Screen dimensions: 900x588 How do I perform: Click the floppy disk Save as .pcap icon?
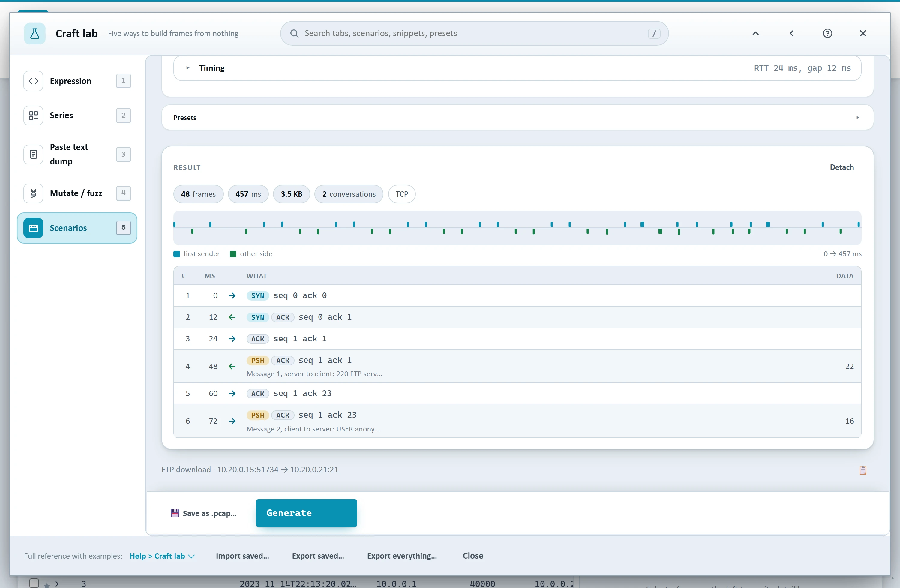[175, 513]
